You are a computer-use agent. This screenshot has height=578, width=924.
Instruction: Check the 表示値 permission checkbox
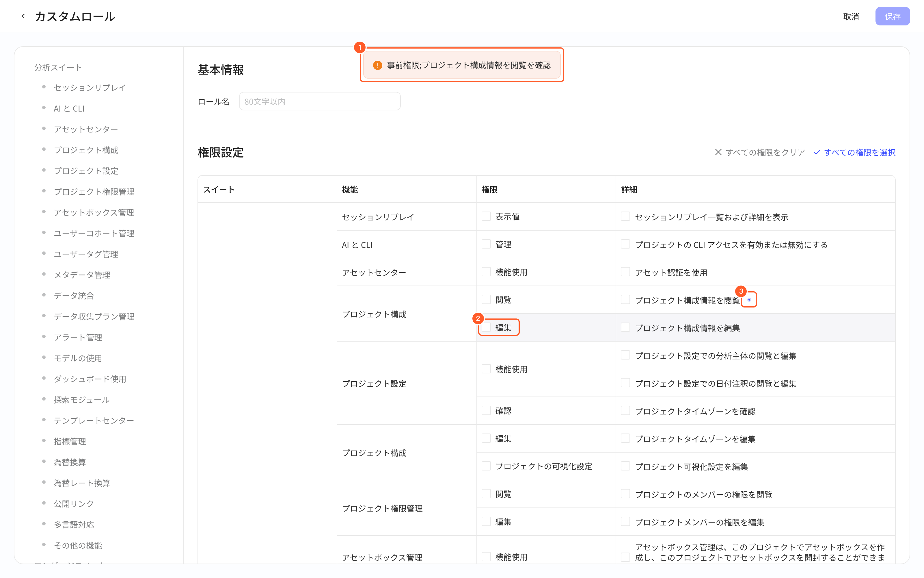486,216
